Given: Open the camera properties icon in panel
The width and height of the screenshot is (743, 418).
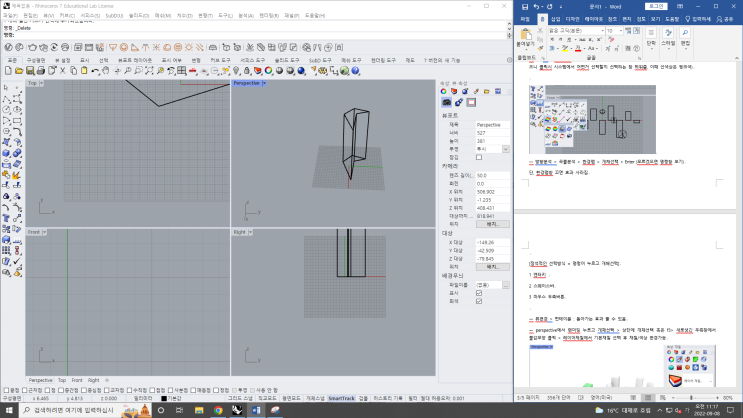Looking at the screenshot, I should coord(447,102).
